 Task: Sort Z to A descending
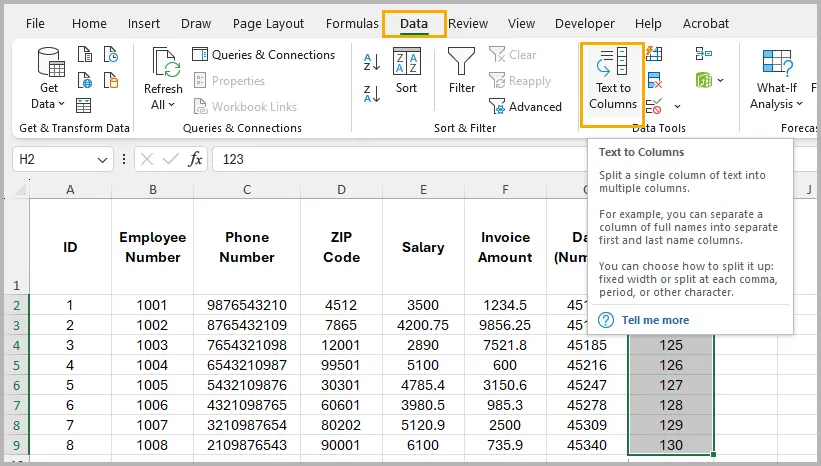tap(372, 94)
